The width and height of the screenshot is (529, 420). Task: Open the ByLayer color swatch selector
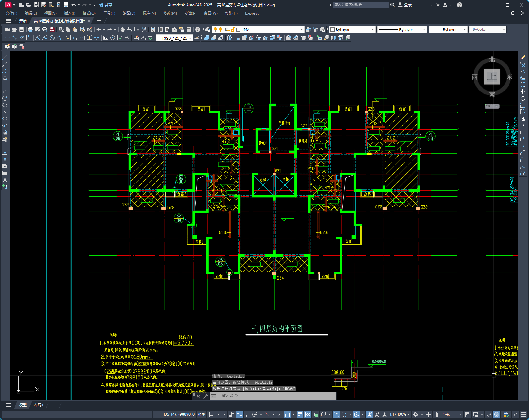[x=352, y=29]
